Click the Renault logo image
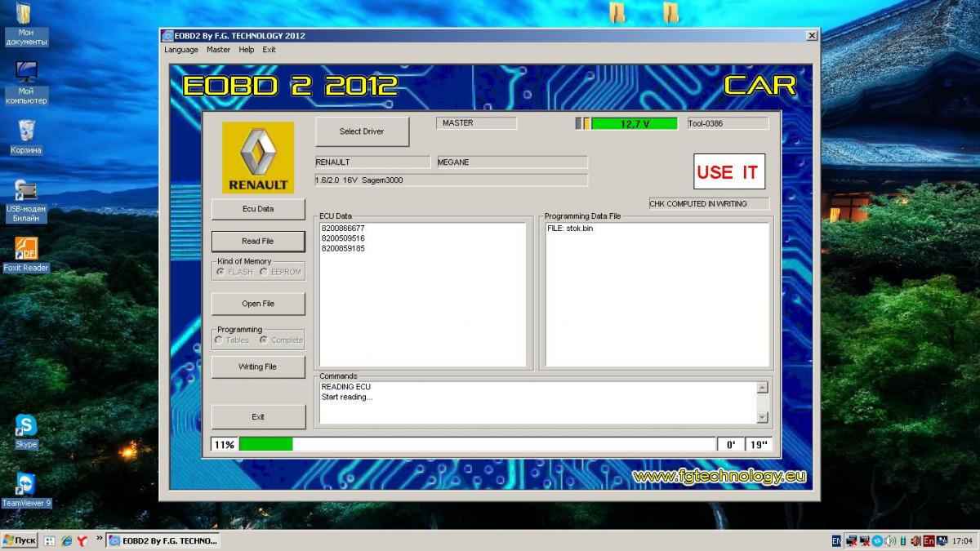Viewport: 980px width, 551px height. pyautogui.click(x=258, y=158)
